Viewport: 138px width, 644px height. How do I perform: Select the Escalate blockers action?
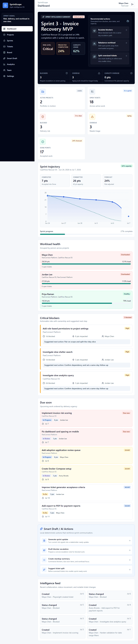(x=110, y=33)
